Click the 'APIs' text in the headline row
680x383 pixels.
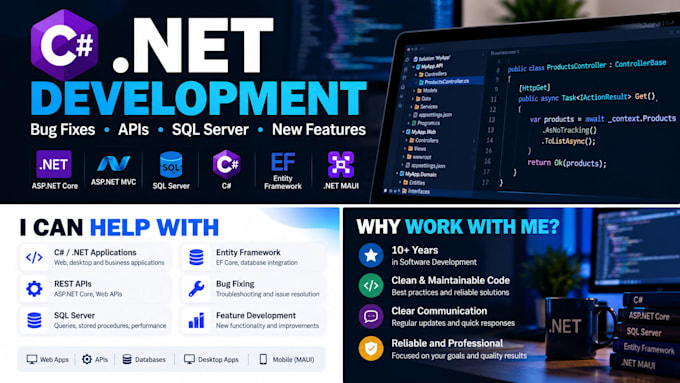tap(134, 130)
